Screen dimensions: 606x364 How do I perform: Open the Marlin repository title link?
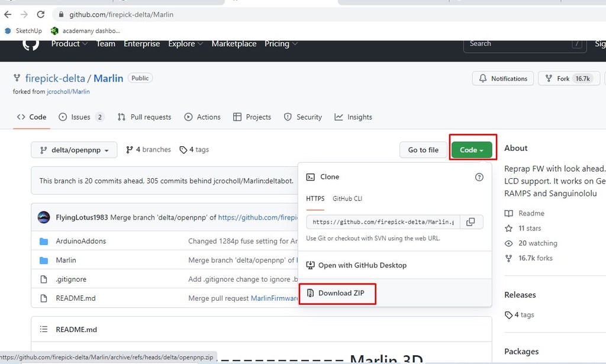(108, 78)
